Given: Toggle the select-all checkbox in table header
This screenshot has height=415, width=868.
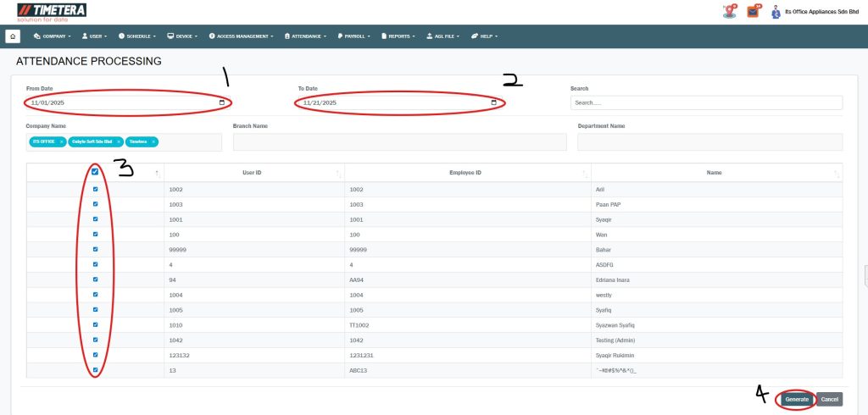Looking at the screenshot, I should (x=95, y=172).
